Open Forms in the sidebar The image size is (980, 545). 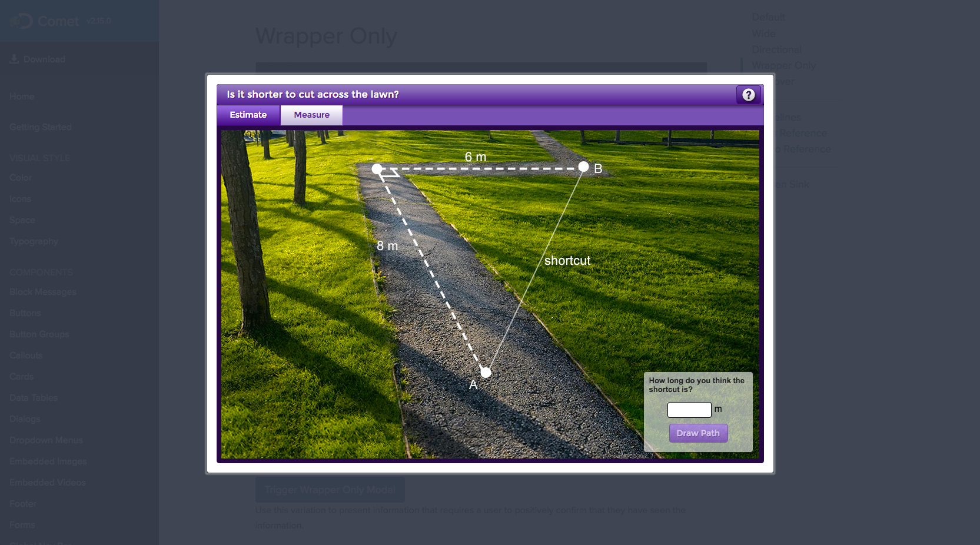22,525
